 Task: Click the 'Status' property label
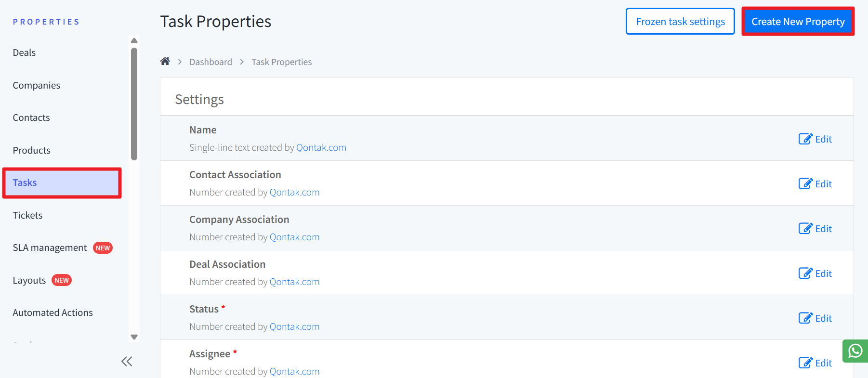point(204,309)
